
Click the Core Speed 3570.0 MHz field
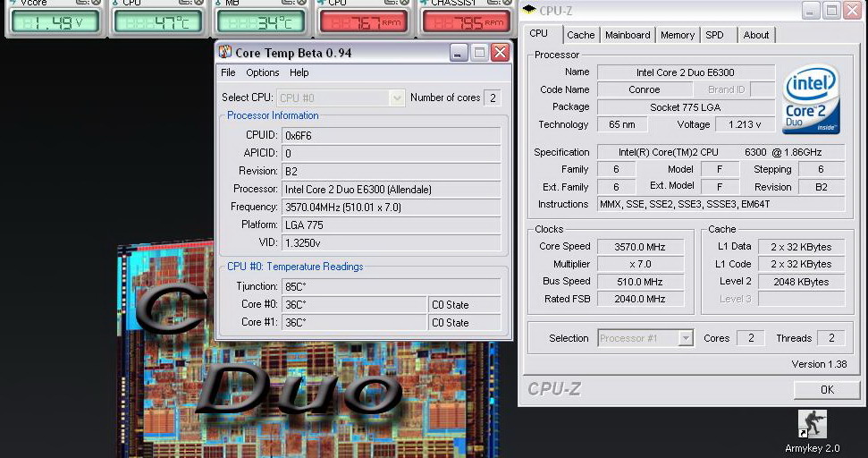coord(640,247)
